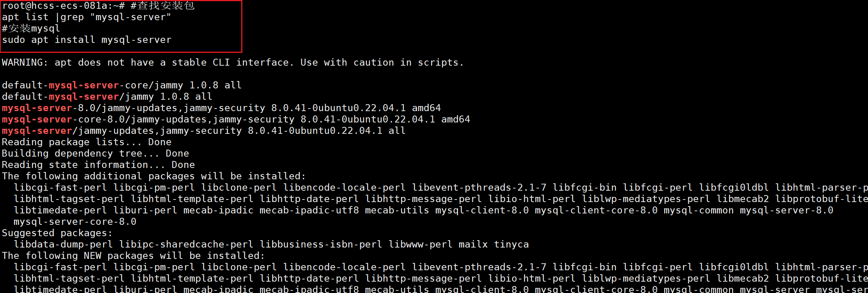Click libbusiness-isbn-perl suggested package
This screenshot has width=868, height=293.
tap(321, 245)
